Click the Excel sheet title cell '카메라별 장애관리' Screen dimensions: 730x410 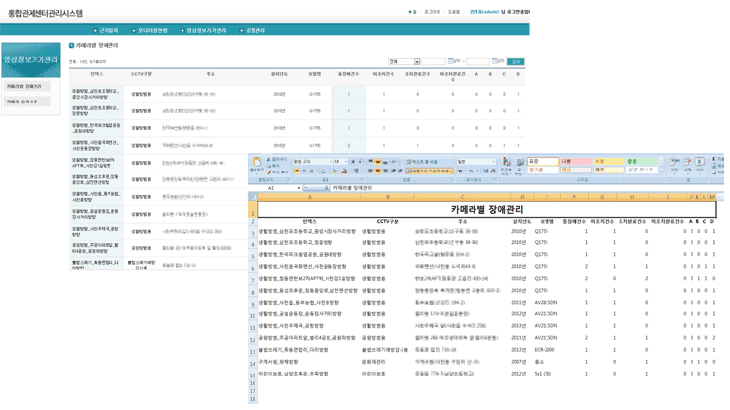(487, 209)
